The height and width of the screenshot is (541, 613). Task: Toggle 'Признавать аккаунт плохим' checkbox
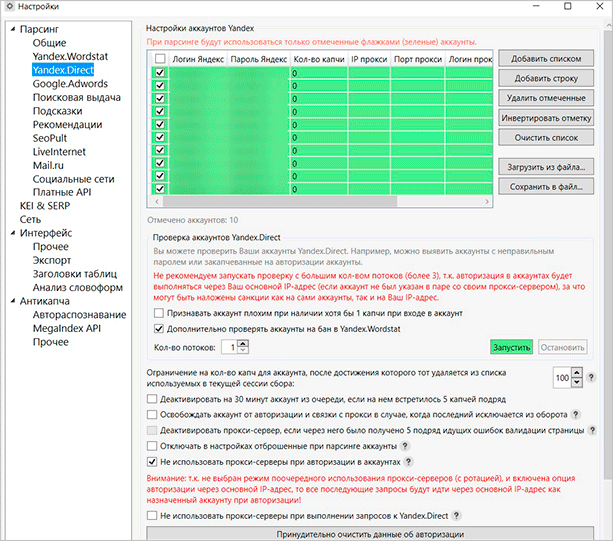(160, 312)
